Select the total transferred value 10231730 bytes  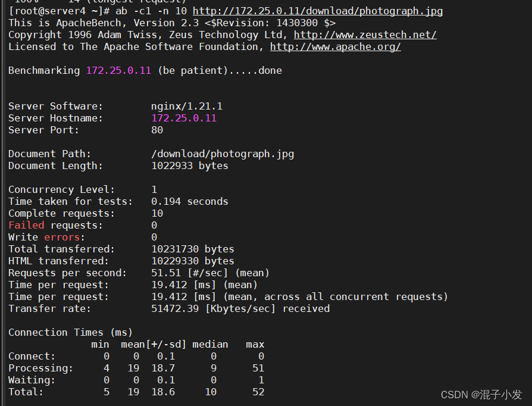[x=193, y=249]
